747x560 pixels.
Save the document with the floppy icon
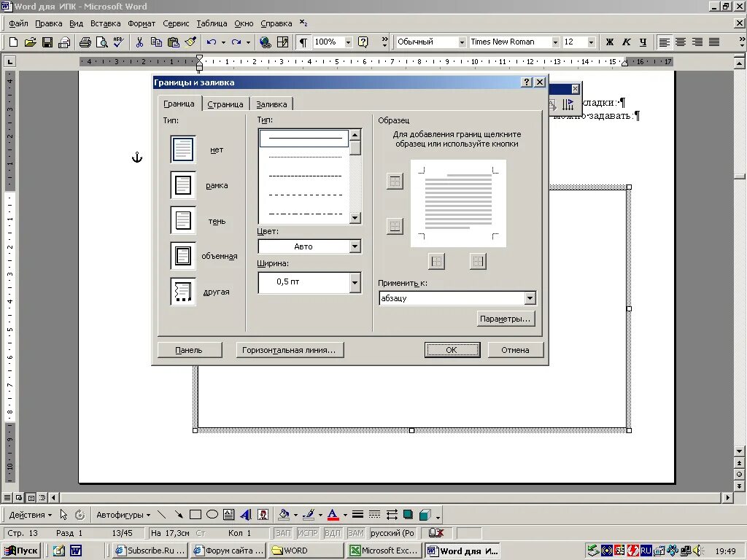coord(47,42)
